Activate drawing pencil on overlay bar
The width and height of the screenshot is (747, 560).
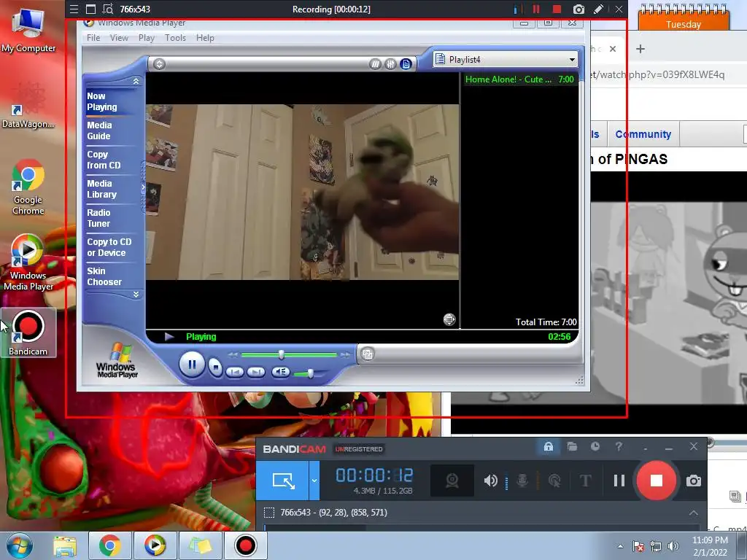point(598,9)
